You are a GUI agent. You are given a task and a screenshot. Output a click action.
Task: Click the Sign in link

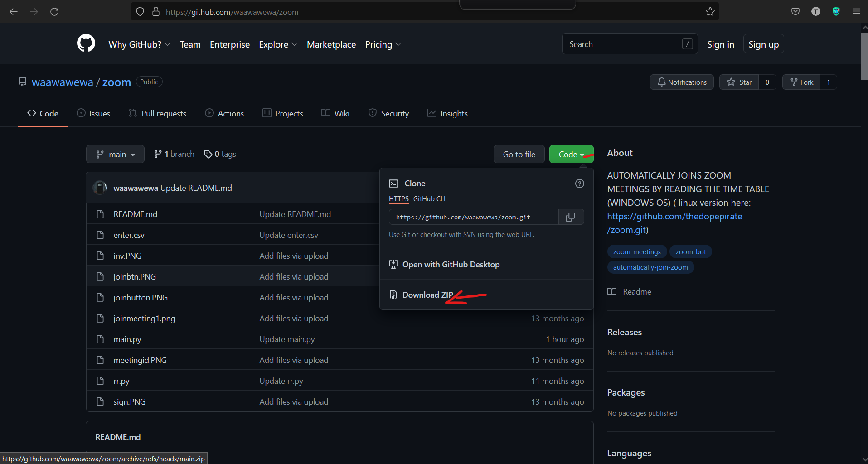point(721,44)
